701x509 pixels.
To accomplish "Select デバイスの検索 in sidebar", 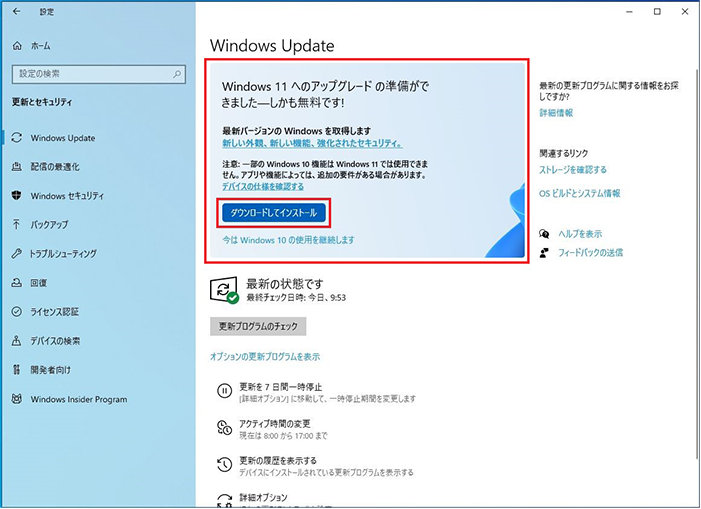I will [x=55, y=341].
